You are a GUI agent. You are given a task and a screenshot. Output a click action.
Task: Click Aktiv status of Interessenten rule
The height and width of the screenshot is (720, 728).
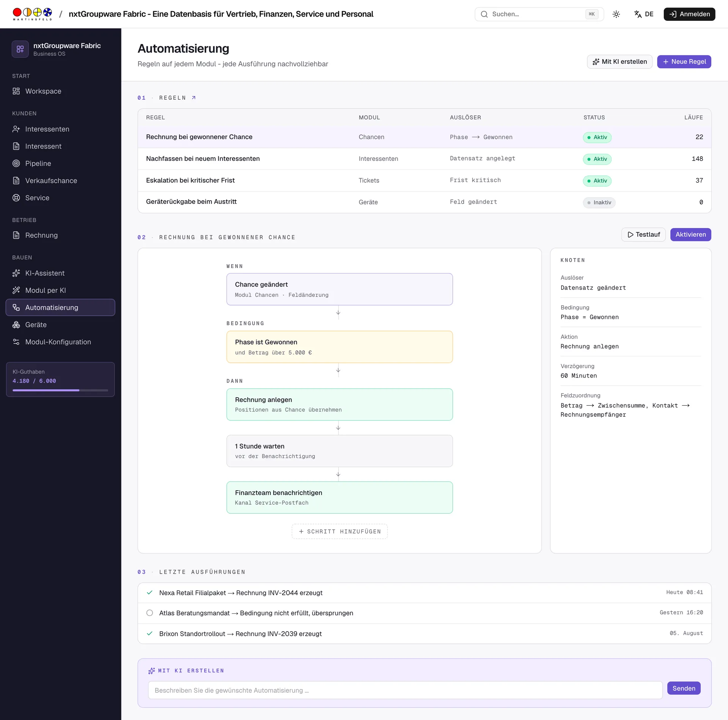tap(597, 159)
